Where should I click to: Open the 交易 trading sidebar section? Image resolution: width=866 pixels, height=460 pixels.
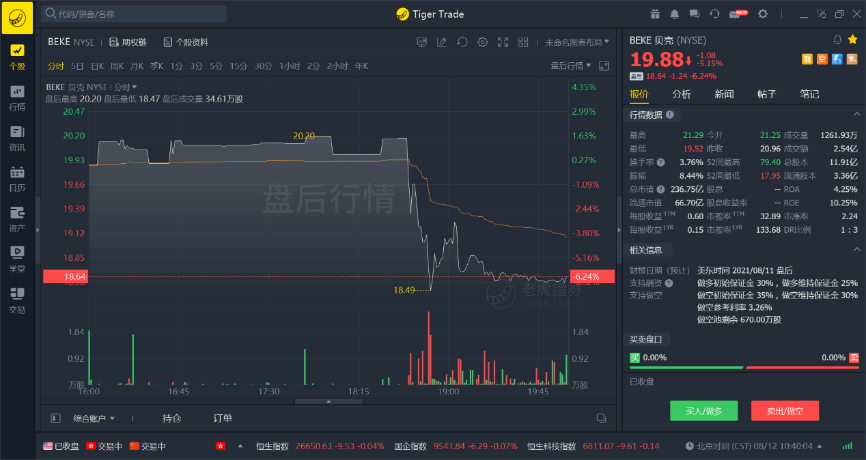[17, 301]
